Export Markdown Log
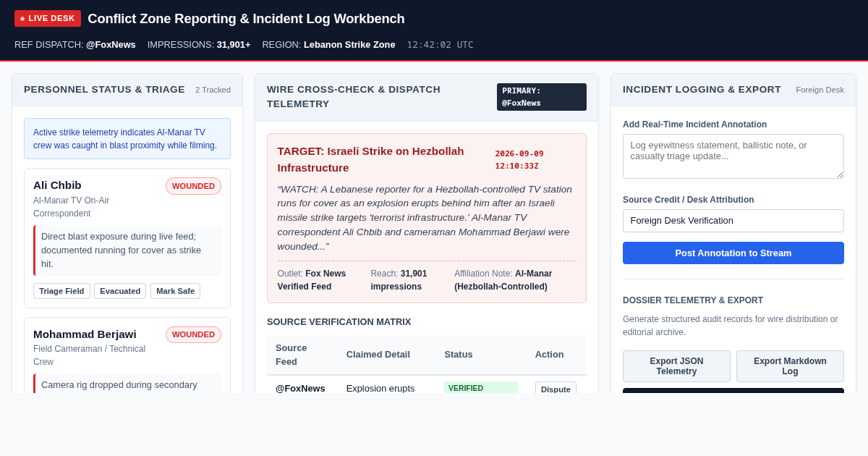Image resolution: width=868 pixels, height=456 pixels. (x=790, y=366)
